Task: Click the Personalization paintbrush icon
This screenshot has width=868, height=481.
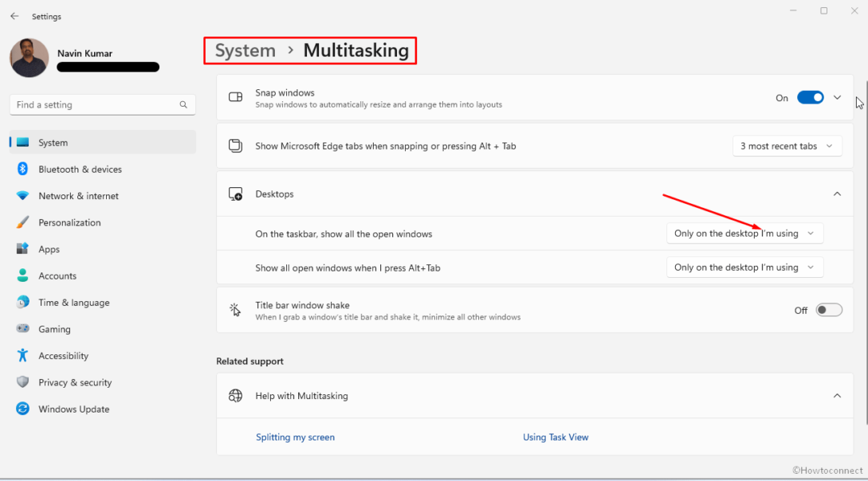Action: click(x=22, y=222)
